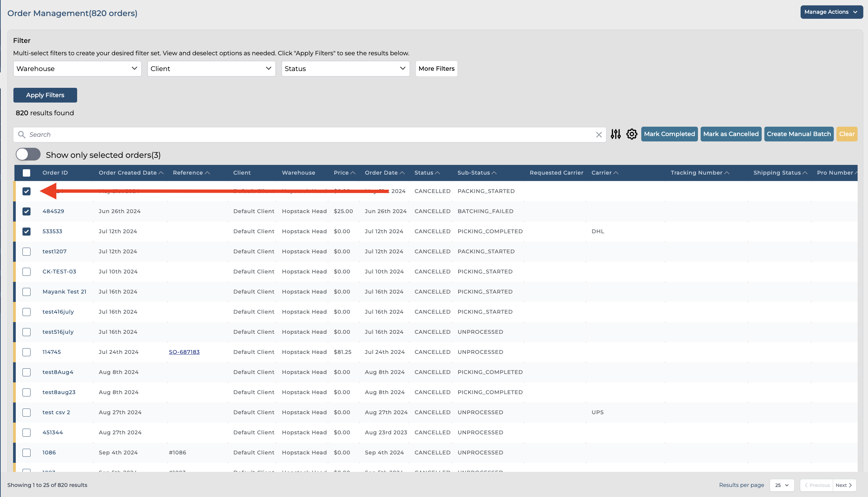This screenshot has width=868, height=497.
Task: Click into the Search input field
Action: (308, 135)
